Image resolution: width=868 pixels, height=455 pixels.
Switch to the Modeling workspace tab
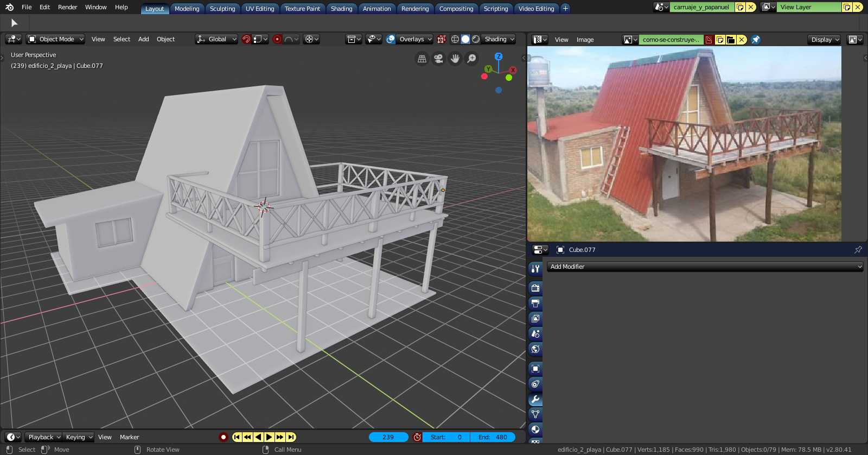click(x=187, y=9)
